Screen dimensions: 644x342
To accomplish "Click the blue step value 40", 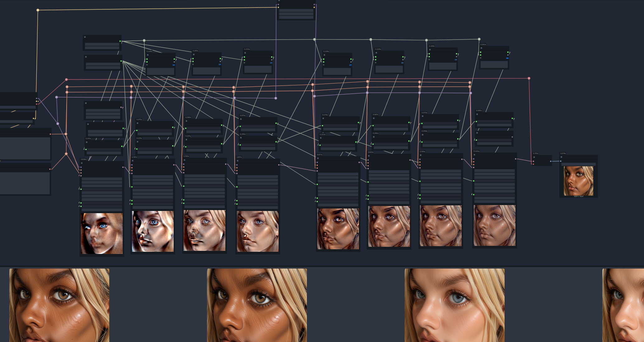I will (x=507, y=58).
